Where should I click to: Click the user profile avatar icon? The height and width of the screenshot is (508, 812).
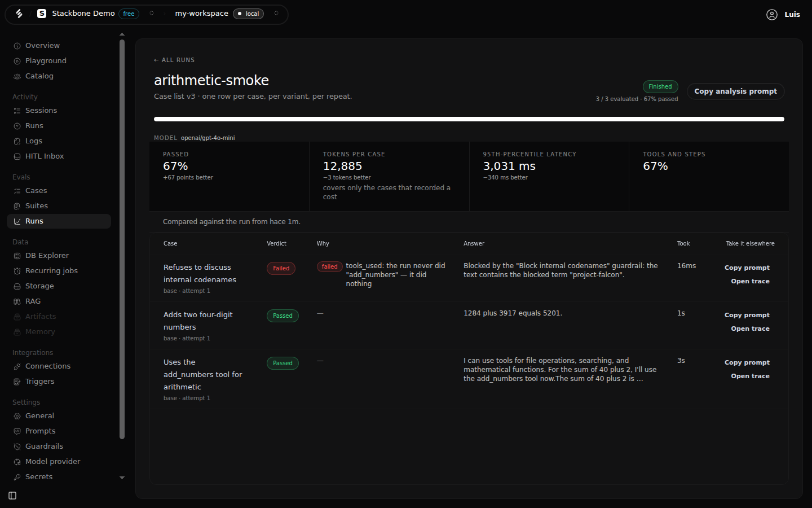point(772,15)
